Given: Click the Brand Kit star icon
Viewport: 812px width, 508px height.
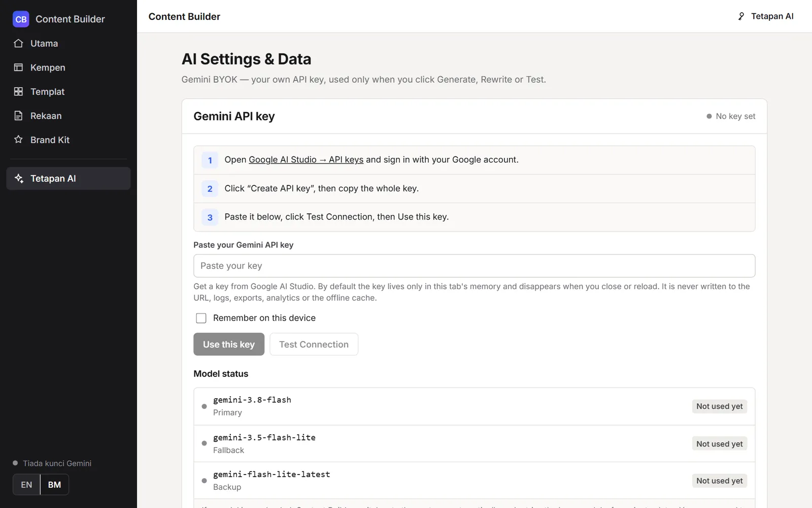Looking at the screenshot, I should pyautogui.click(x=18, y=139).
